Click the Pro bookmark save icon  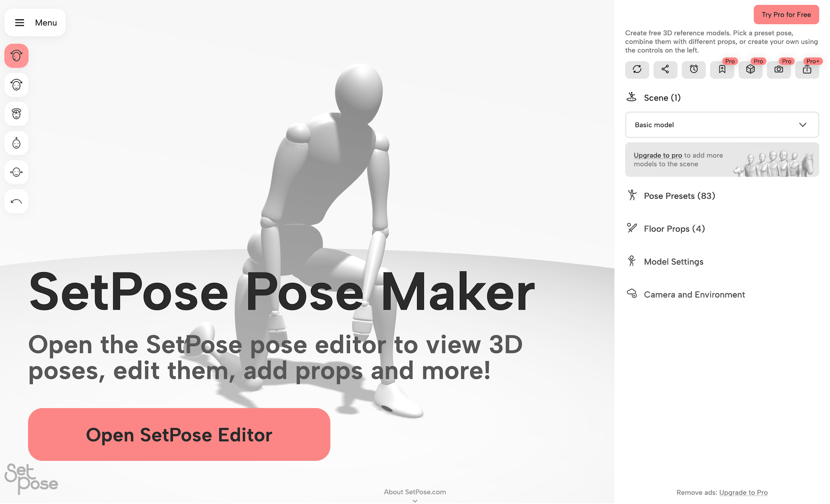(722, 70)
